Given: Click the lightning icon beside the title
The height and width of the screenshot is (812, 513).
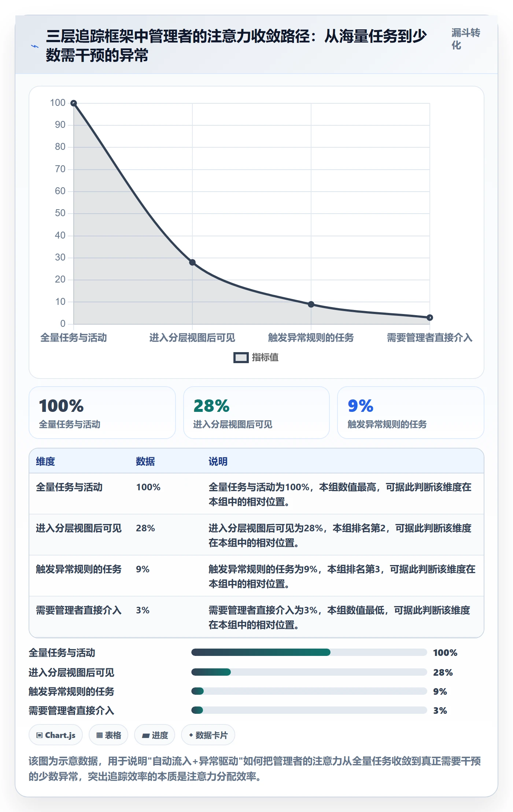Looking at the screenshot, I should 35,46.
